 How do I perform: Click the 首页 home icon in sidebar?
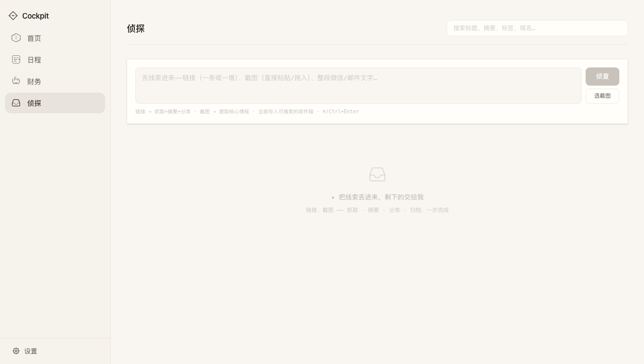16,38
